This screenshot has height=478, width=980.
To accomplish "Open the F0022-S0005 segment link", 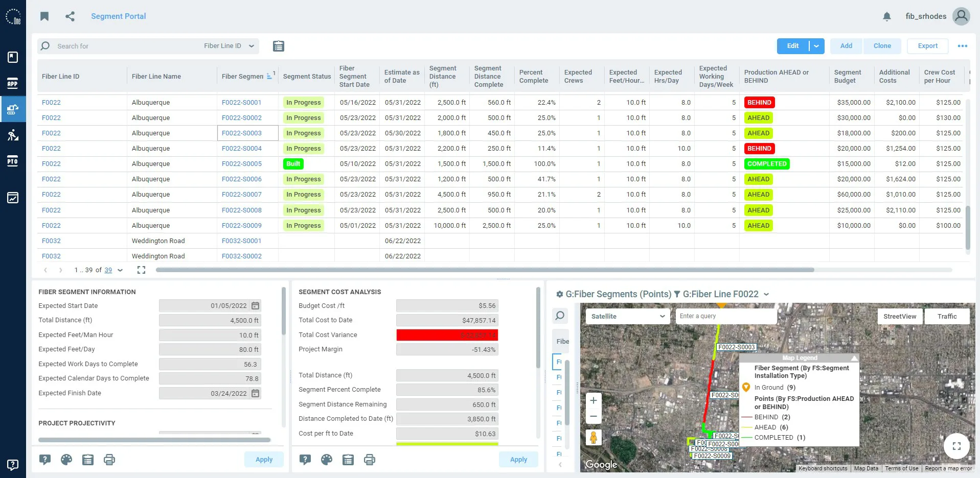I will 242,164.
